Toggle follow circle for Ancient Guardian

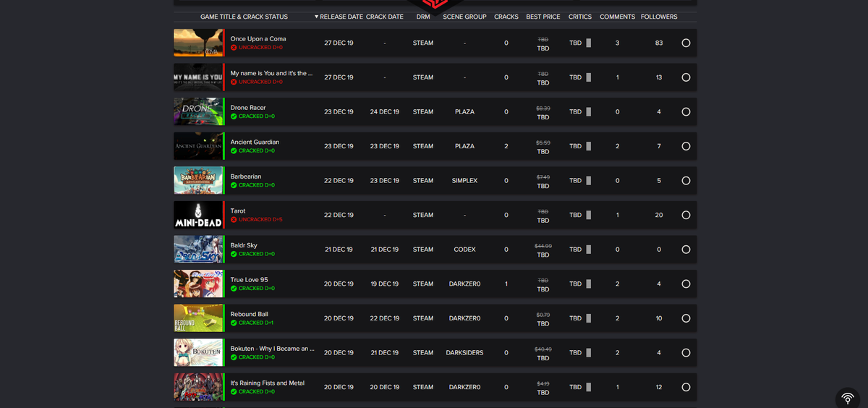click(686, 146)
